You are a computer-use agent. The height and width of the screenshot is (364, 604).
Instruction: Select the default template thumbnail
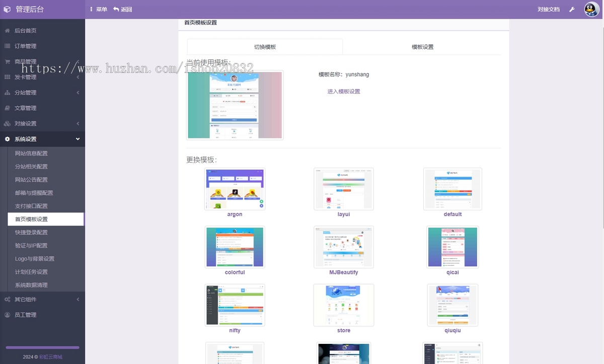click(452, 189)
